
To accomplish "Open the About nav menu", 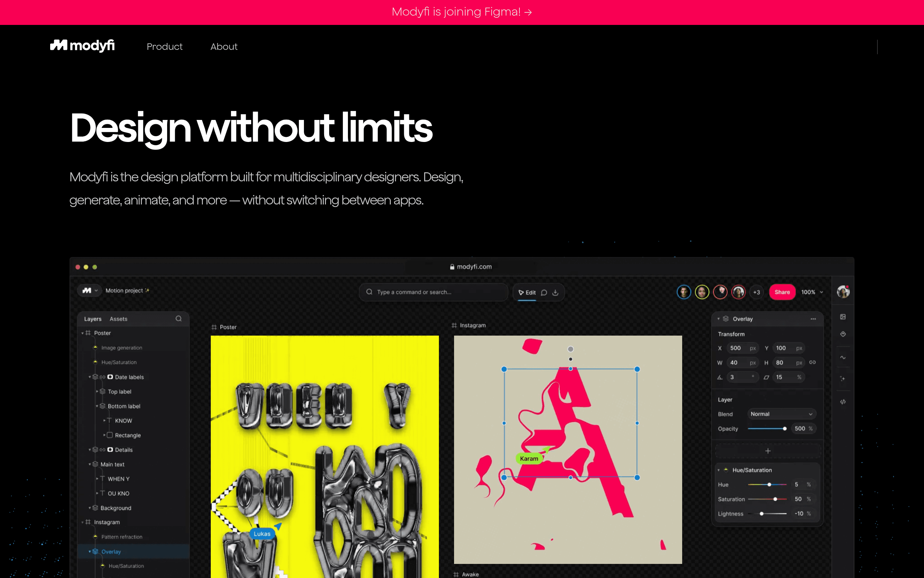I will tap(224, 47).
